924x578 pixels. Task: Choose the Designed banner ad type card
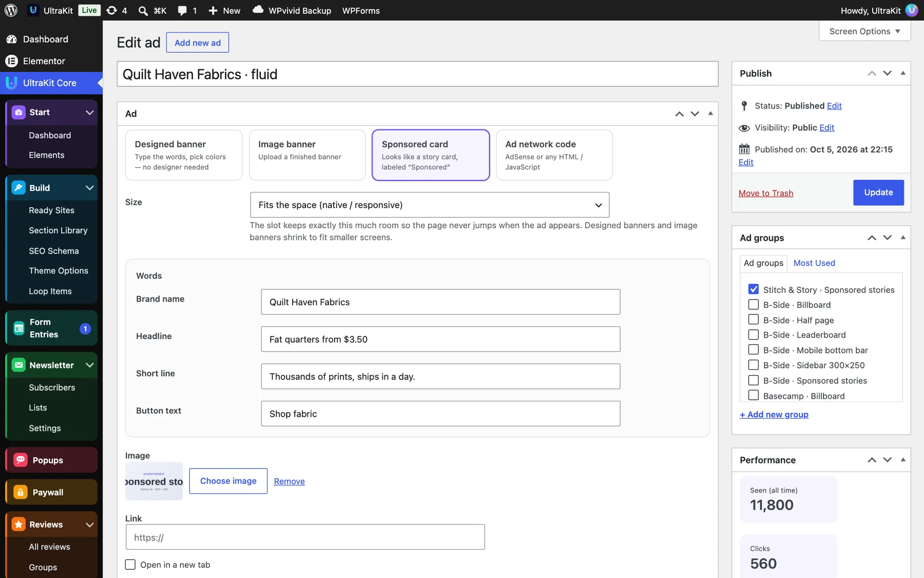pyautogui.click(x=184, y=155)
